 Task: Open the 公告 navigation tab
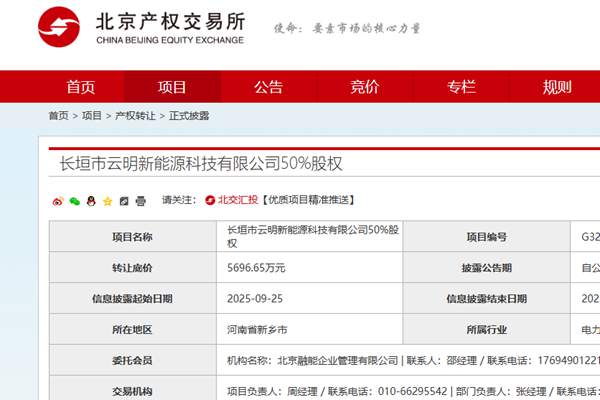click(x=268, y=87)
